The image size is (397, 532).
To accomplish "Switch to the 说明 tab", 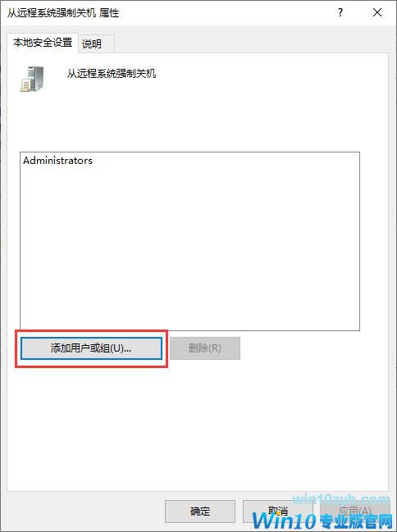I will click(92, 43).
